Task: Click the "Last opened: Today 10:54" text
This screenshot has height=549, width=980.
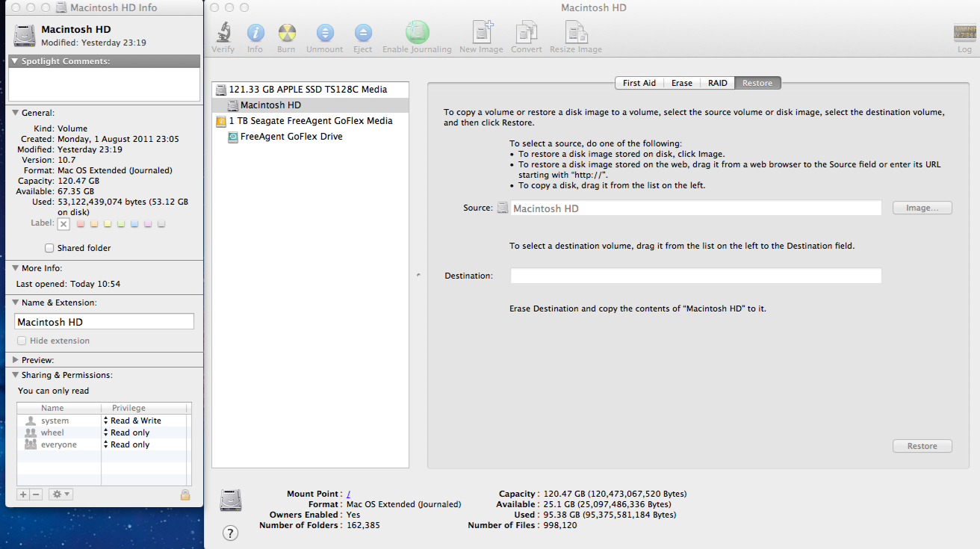Action: click(x=69, y=284)
